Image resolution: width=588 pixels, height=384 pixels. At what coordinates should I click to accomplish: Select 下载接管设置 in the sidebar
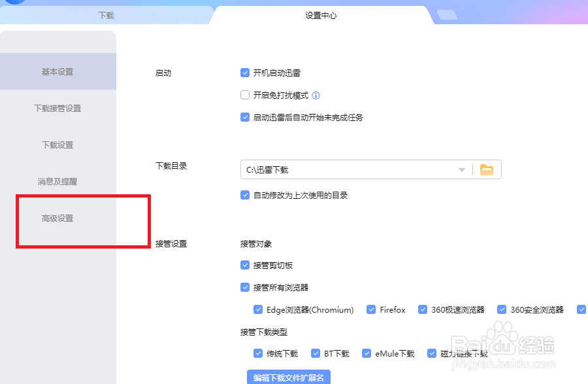pyautogui.click(x=58, y=108)
